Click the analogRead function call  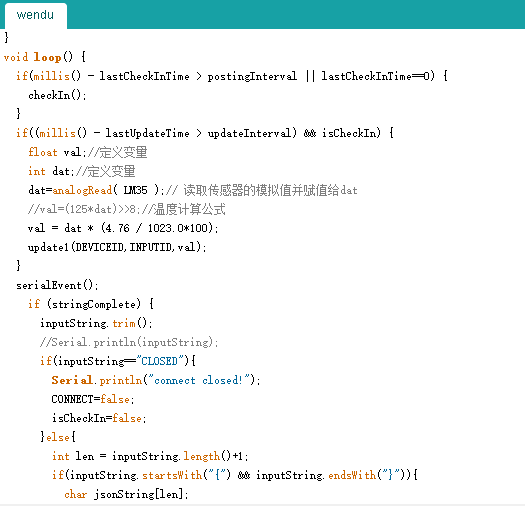[x=82, y=190]
